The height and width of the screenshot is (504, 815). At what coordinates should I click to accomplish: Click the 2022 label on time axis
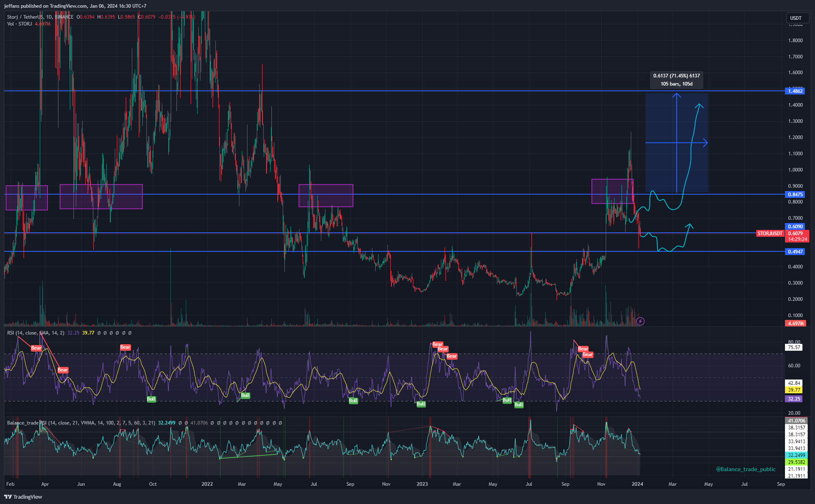coord(207,484)
